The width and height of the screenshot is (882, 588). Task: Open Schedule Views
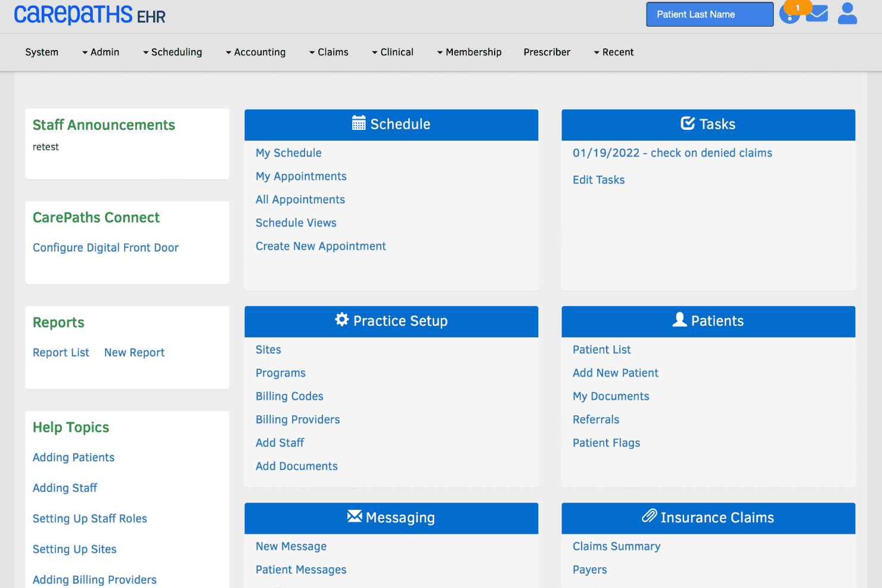tap(296, 223)
